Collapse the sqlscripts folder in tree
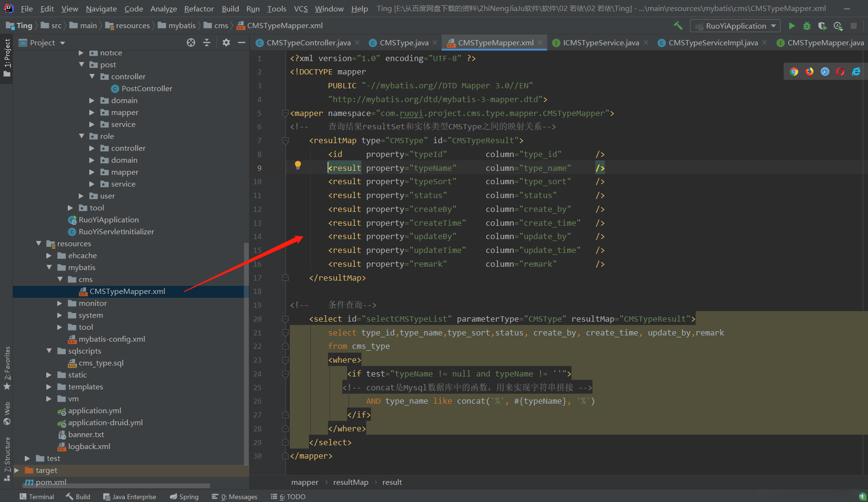The height and width of the screenshot is (502, 868). point(49,351)
